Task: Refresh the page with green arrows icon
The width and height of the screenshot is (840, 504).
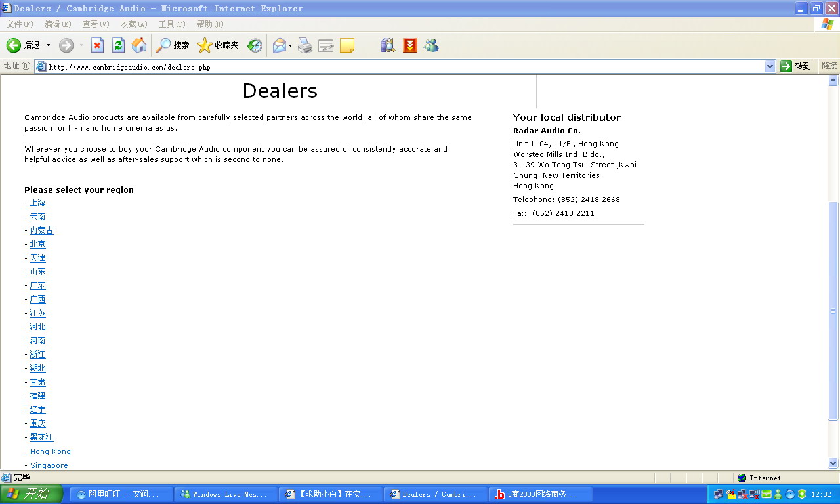Action: tap(118, 45)
